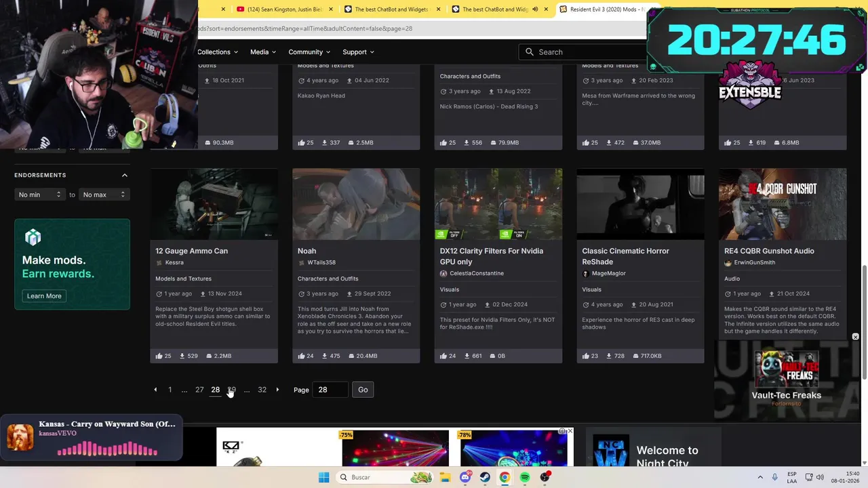Click the Learn More button in mods ad
868x488 pixels.
point(44,296)
